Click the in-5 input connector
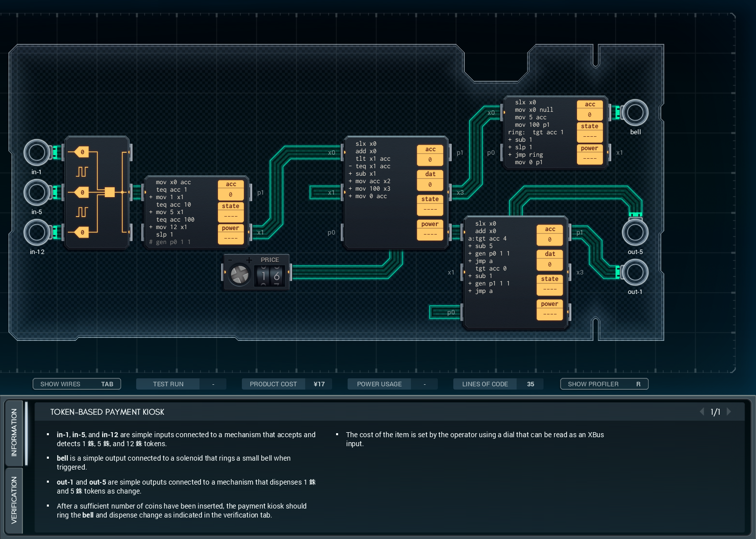 click(x=37, y=193)
